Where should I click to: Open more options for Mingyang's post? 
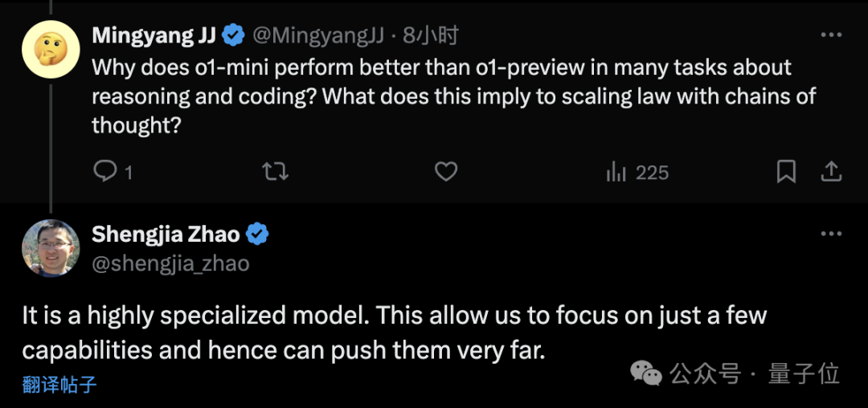click(831, 35)
